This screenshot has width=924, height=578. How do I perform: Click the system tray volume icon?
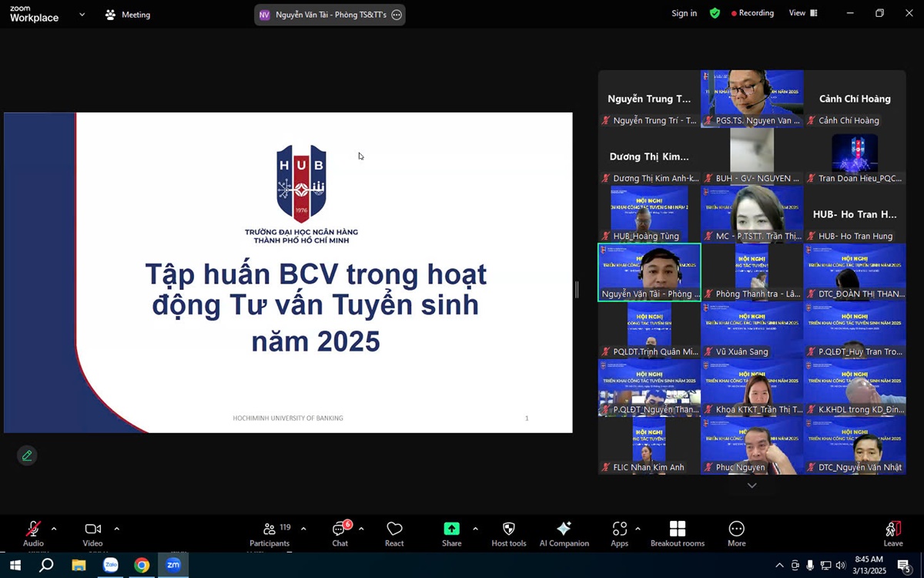[840, 565]
